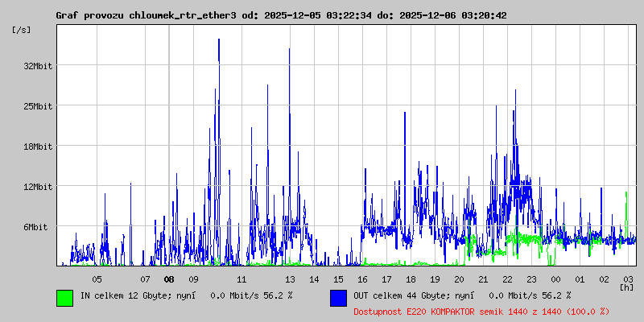Click the green IN legend color swatch

(64, 297)
